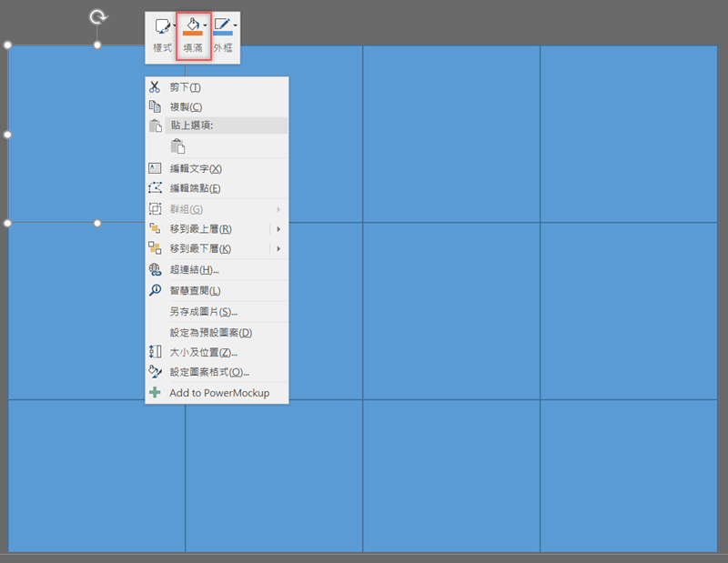This screenshot has height=563, width=728.
Task: Click the copy icon beside 複製
Action: point(155,106)
